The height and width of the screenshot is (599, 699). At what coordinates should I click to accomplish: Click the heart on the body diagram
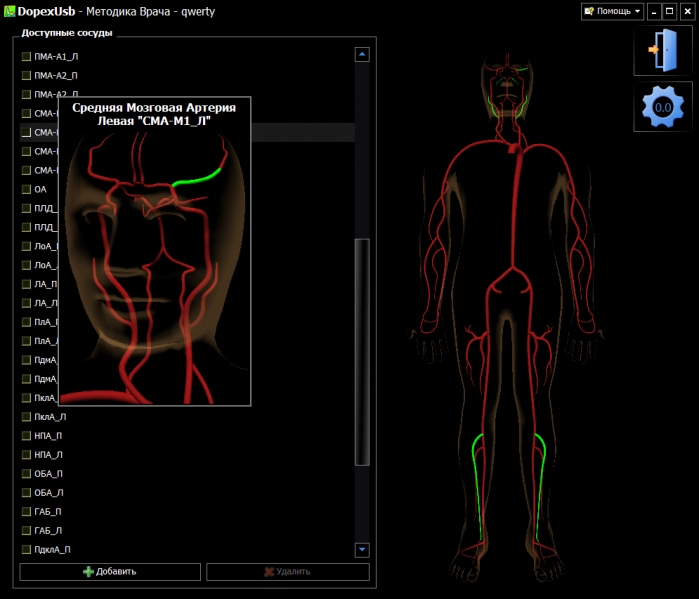pyautogui.click(x=513, y=148)
